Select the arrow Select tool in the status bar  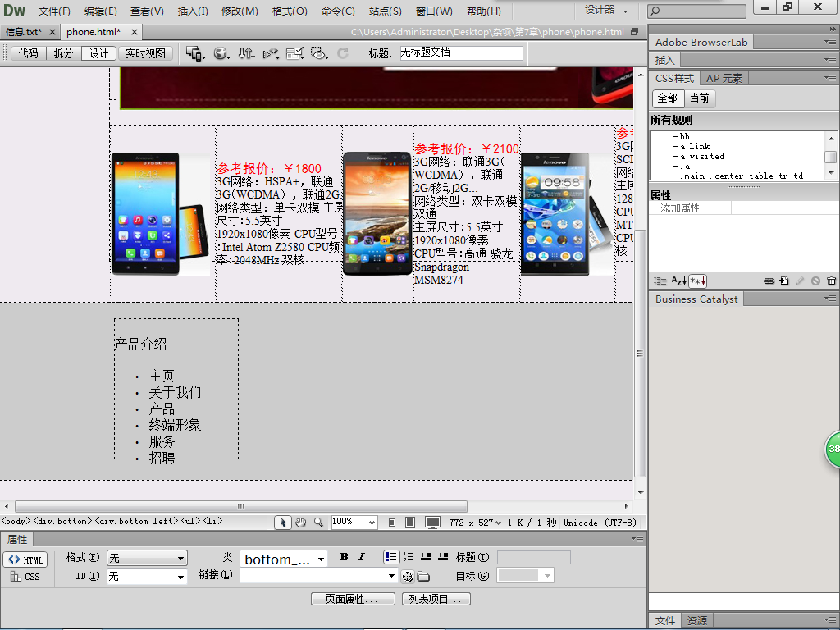point(283,523)
